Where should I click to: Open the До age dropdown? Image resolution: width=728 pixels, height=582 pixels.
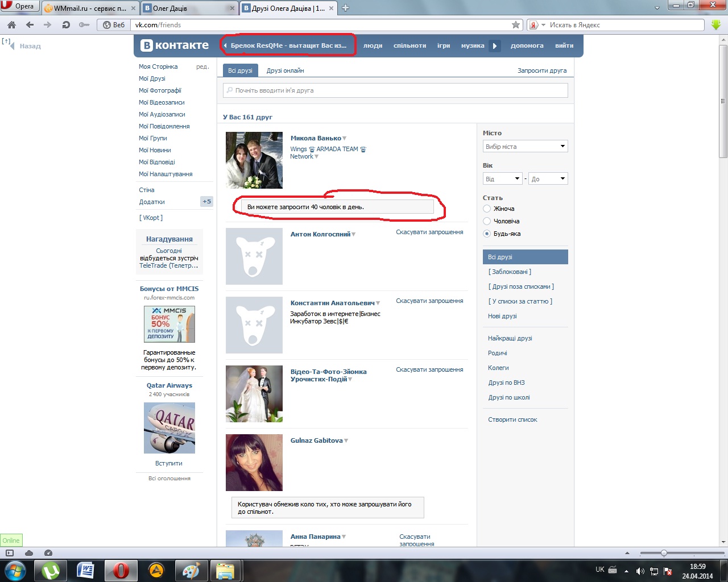coord(548,179)
